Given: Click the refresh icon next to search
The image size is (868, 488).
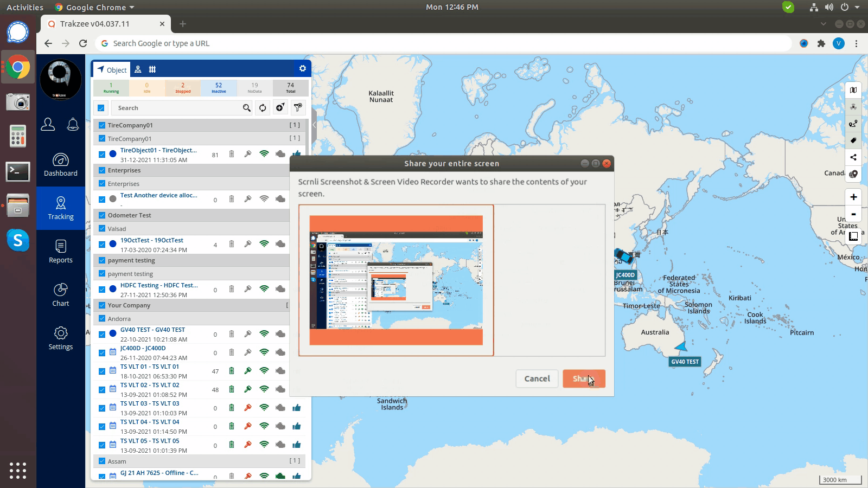Looking at the screenshot, I should pos(263,108).
